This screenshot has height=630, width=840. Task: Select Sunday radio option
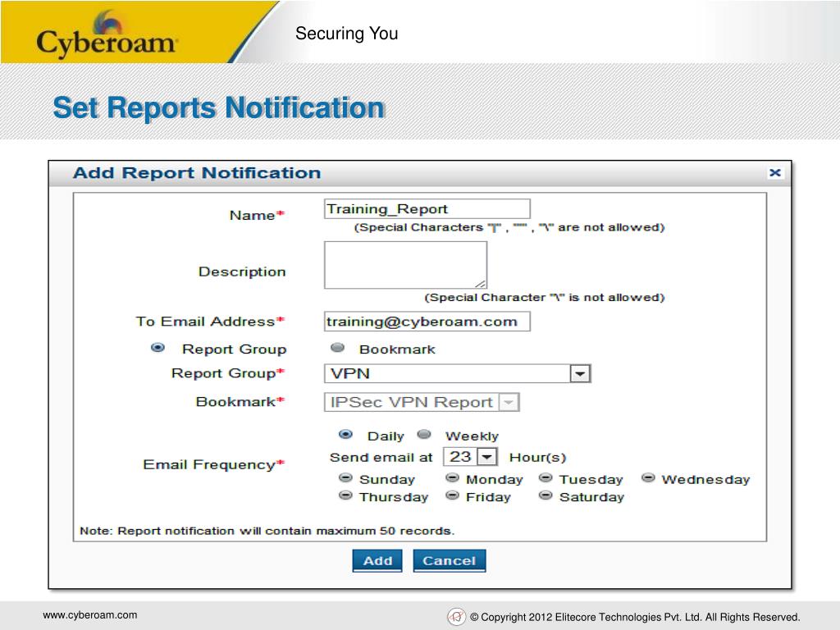(345, 478)
